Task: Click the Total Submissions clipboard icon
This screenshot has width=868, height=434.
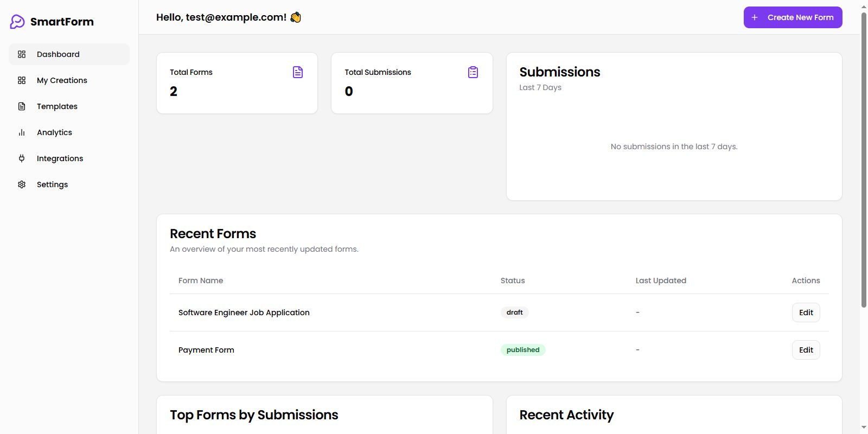Action: click(x=473, y=72)
